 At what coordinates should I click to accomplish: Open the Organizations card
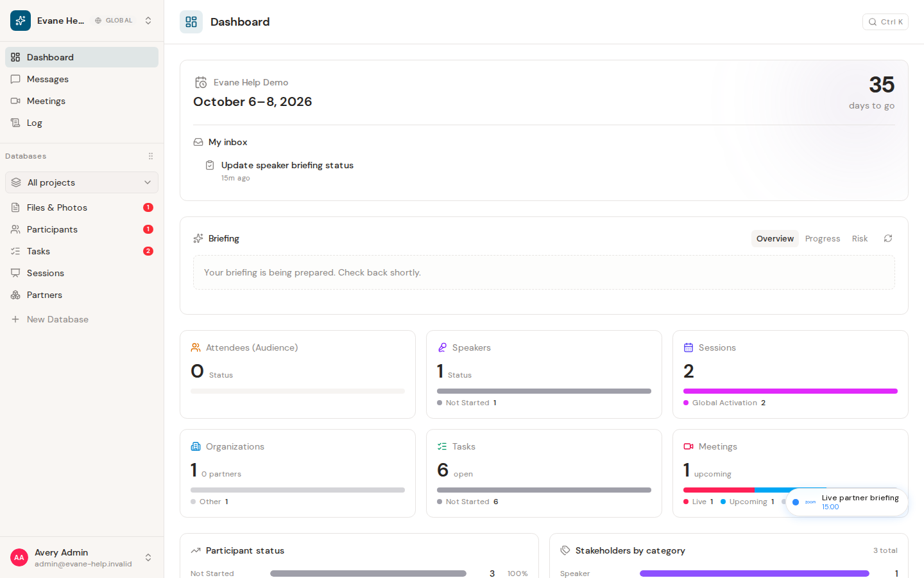click(x=298, y=473)
